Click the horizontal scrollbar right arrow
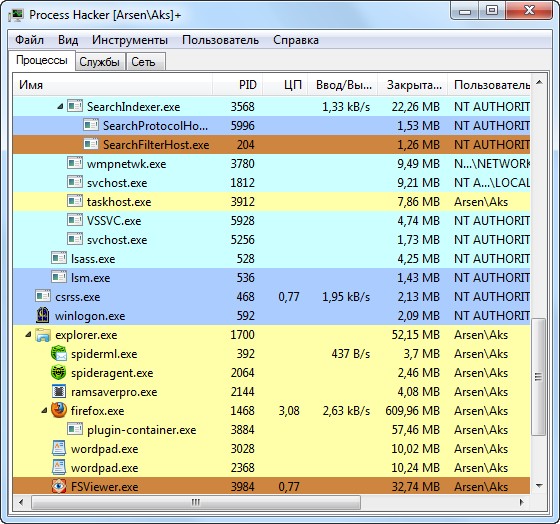 point(521,502)
